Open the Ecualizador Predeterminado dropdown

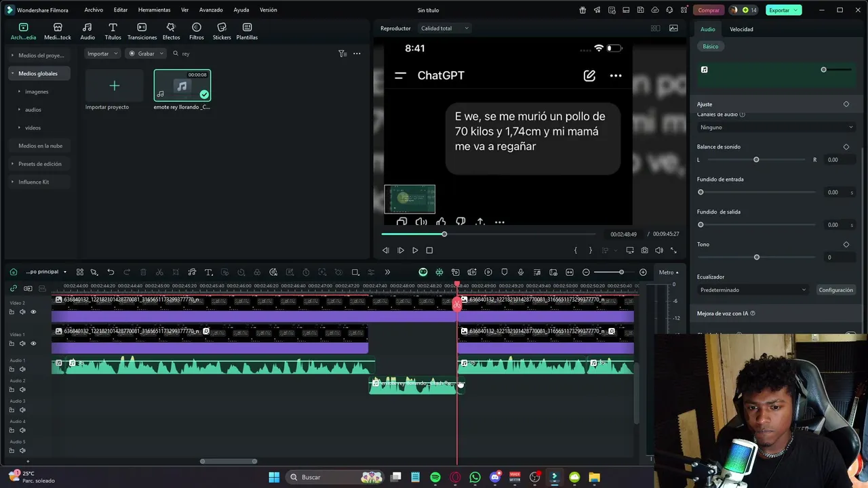[753, 290]
